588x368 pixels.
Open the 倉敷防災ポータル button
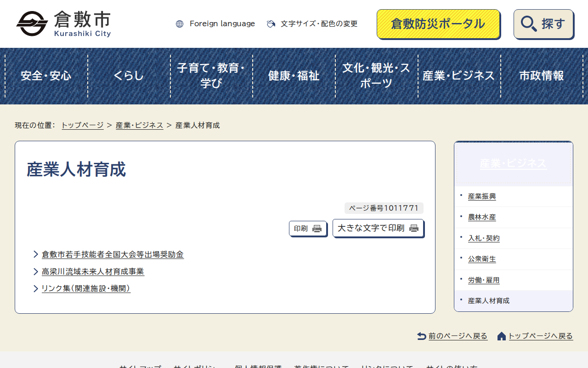point(438,24)
